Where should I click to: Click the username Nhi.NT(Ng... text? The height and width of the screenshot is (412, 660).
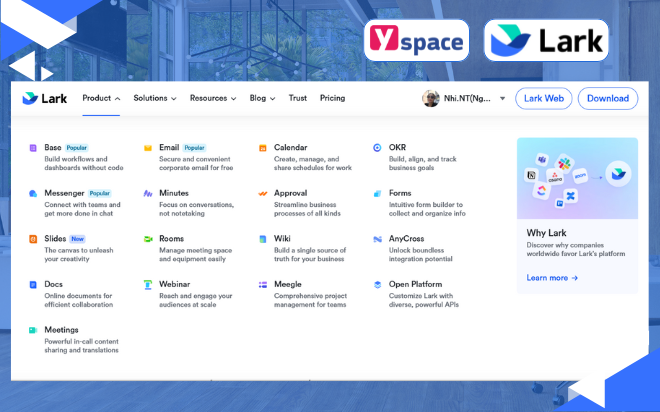(x=467, y=98)
